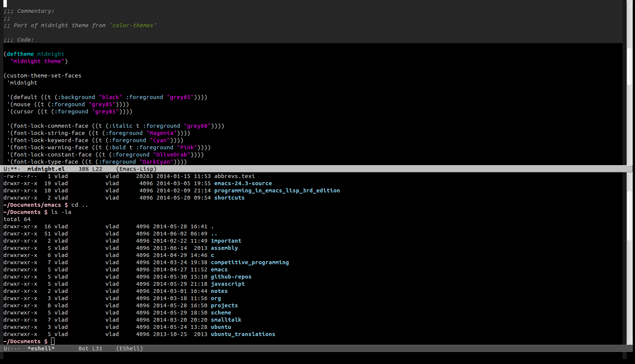Click the midnight.el buffer name in mode line
Image resolution: width=635 pixels, height=364 pixels.
click(x=46, y=169)
